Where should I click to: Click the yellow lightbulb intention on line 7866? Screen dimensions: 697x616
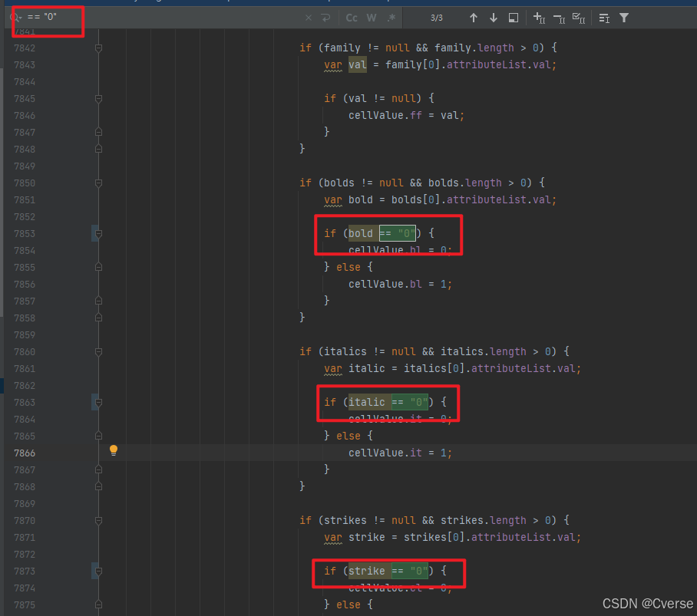[114, 450]
